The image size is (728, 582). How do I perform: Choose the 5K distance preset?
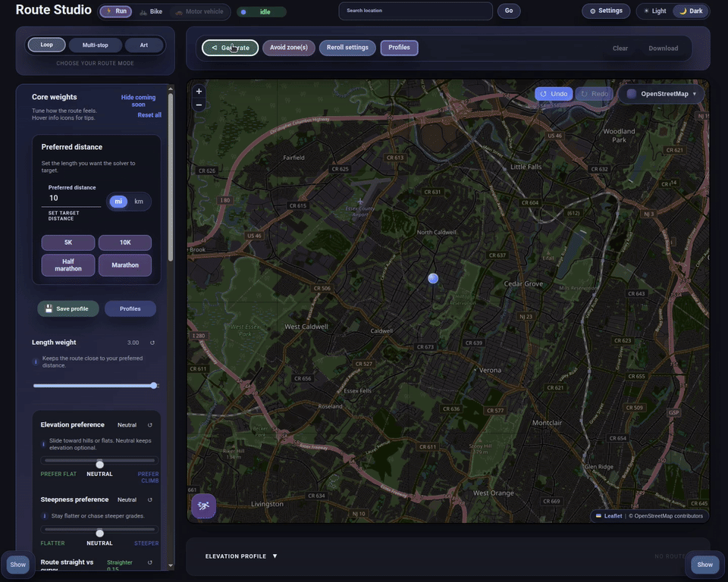coord(68,242)
